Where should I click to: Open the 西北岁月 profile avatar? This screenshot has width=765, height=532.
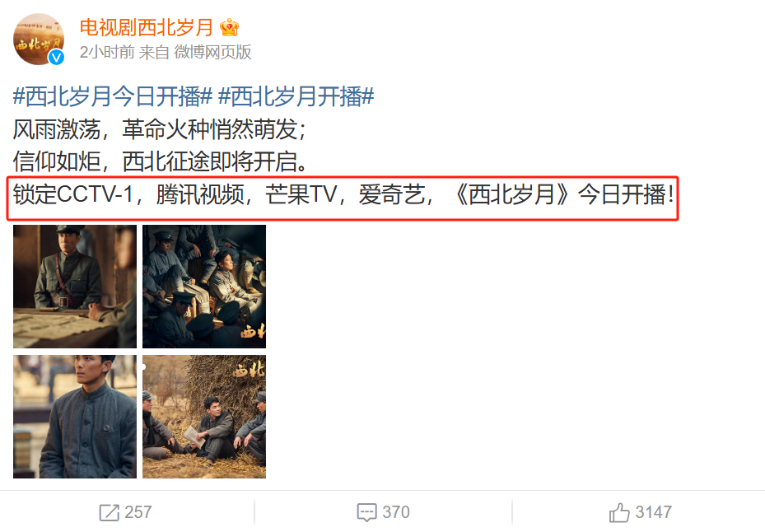[39, 39]
